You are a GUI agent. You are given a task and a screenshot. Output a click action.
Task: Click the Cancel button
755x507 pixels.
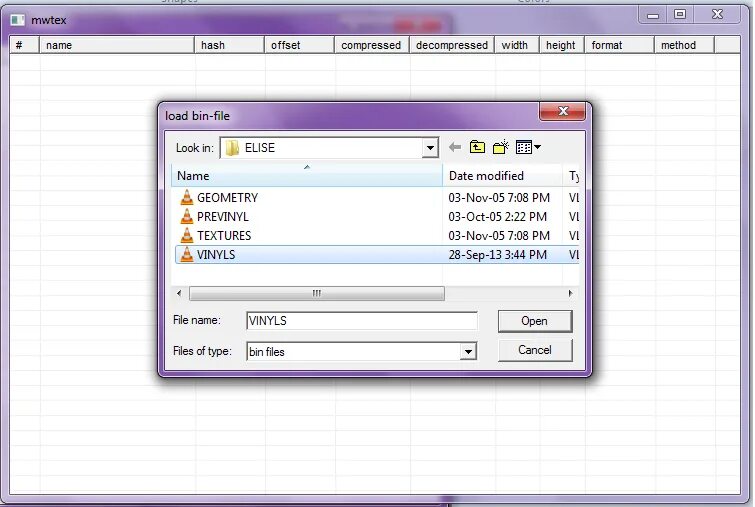[535, 350]
